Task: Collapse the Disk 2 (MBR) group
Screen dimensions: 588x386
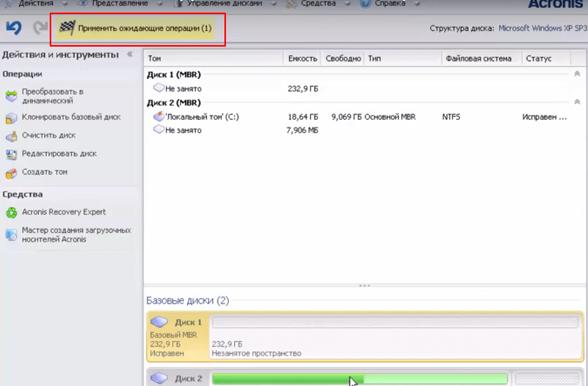Action: (x=577, y=102)
